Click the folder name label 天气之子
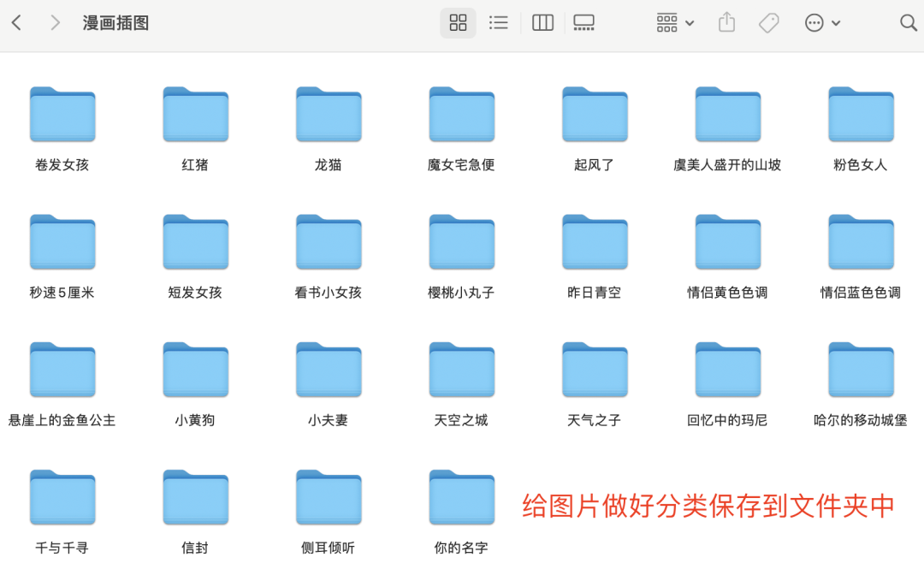 click(594, 420)
